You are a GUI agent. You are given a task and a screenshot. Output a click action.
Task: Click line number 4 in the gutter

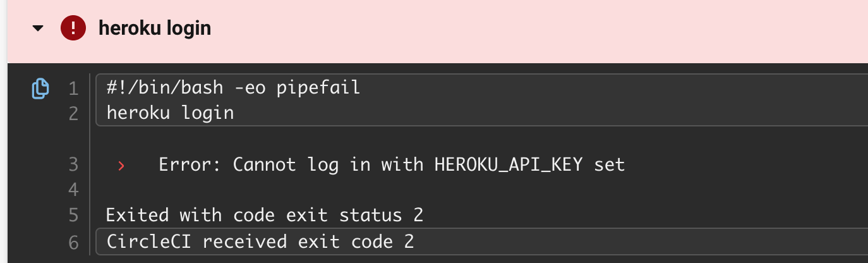pos(73,190)
